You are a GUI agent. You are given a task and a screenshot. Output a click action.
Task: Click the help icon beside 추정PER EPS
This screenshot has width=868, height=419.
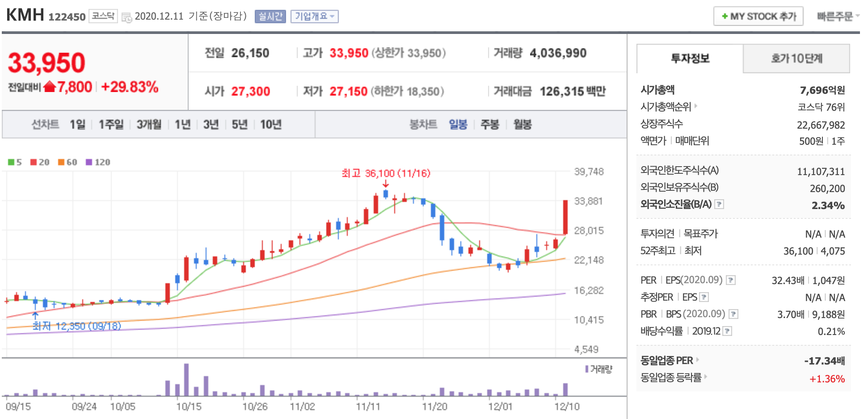[704, 297]
